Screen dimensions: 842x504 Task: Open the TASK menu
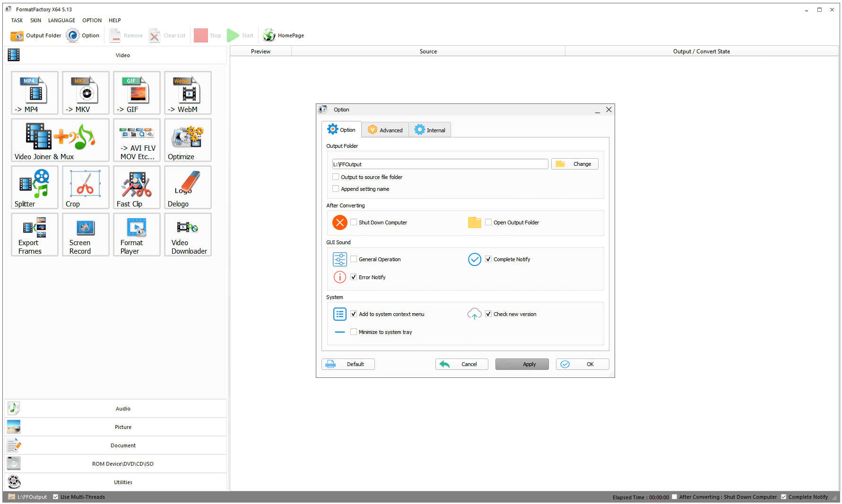(17, 20)
